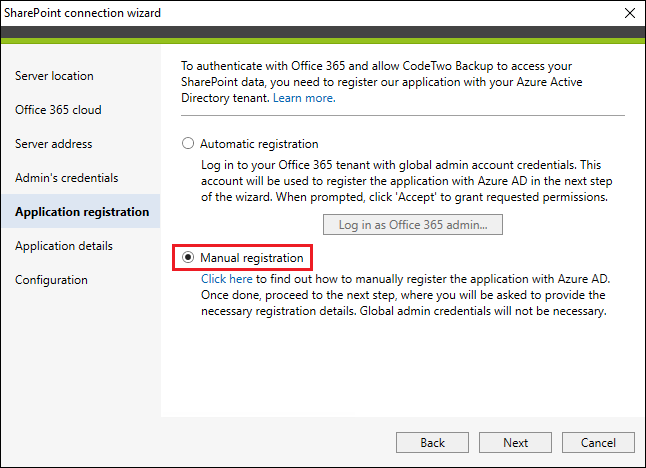Open the Office 365 cloud step

tap(58, 110)
